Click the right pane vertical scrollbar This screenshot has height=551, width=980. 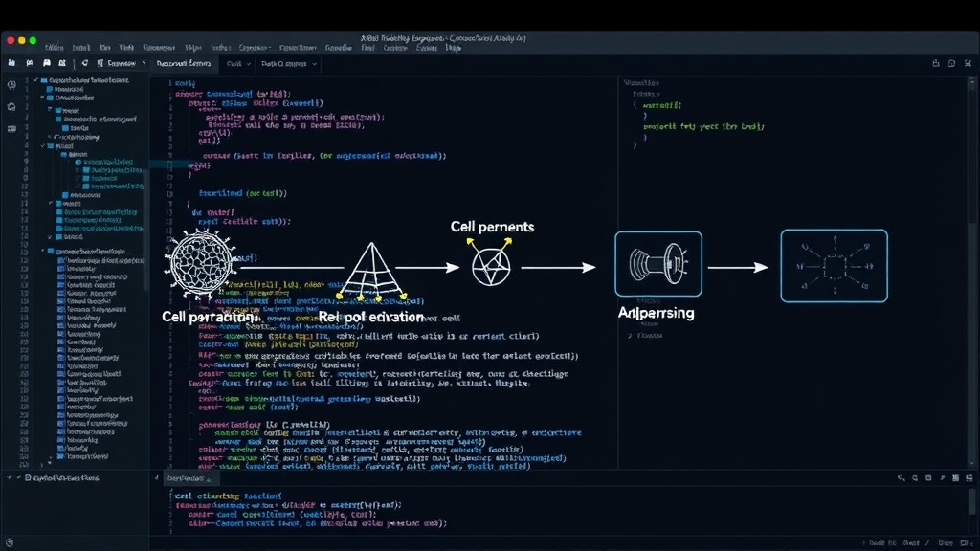point(972,272)
